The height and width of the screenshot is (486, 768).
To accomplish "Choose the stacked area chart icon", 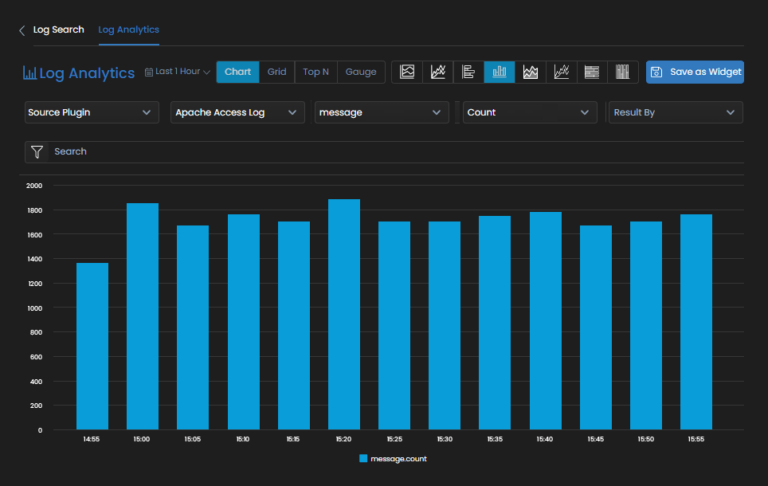I will pyautogui.click(x=530, y=72).
